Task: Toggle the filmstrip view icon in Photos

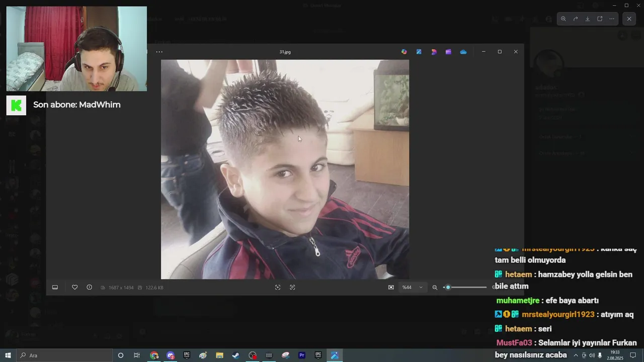Action: pyautogui.click(x=55, y=287)
